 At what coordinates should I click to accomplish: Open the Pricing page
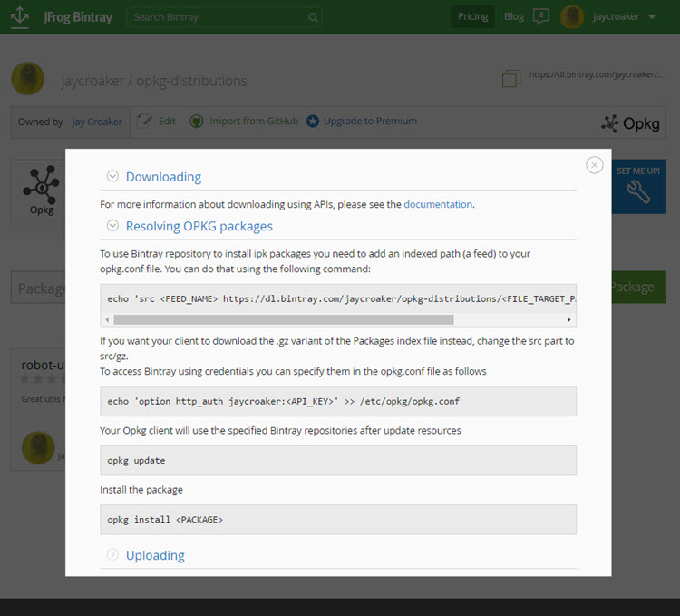click(x=472, y=16)
